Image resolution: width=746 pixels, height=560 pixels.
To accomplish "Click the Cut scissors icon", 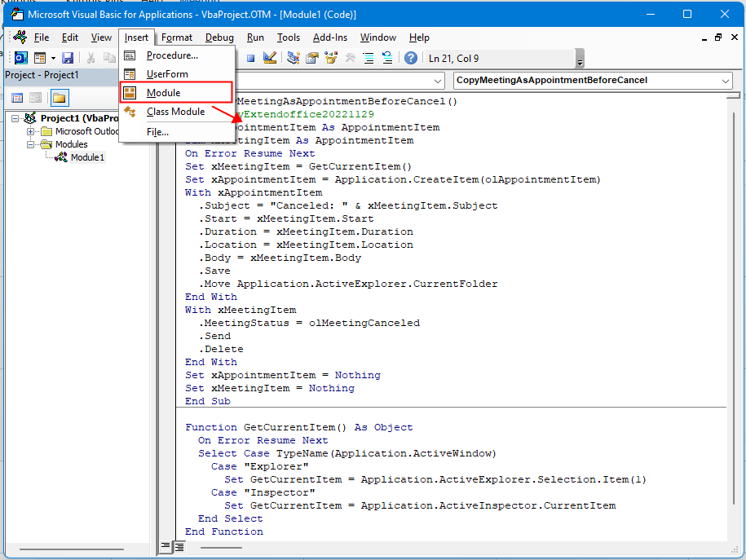I will point(90,58).
